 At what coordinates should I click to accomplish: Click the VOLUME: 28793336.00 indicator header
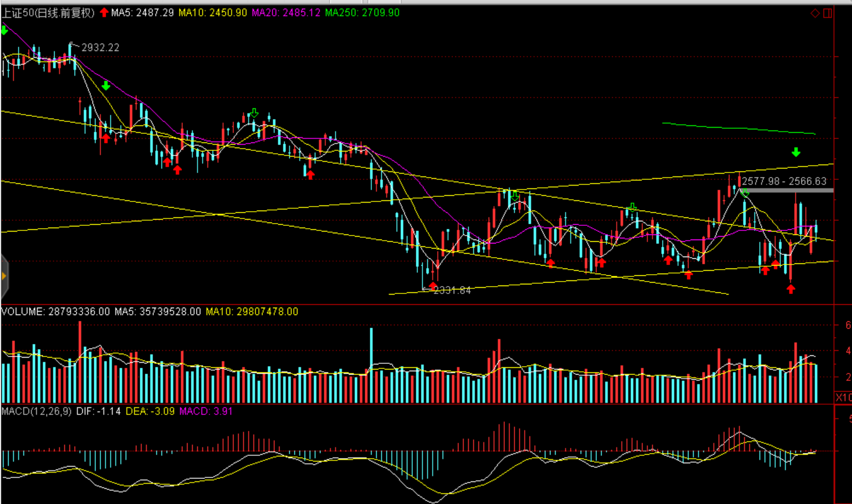tap(56, 312)
